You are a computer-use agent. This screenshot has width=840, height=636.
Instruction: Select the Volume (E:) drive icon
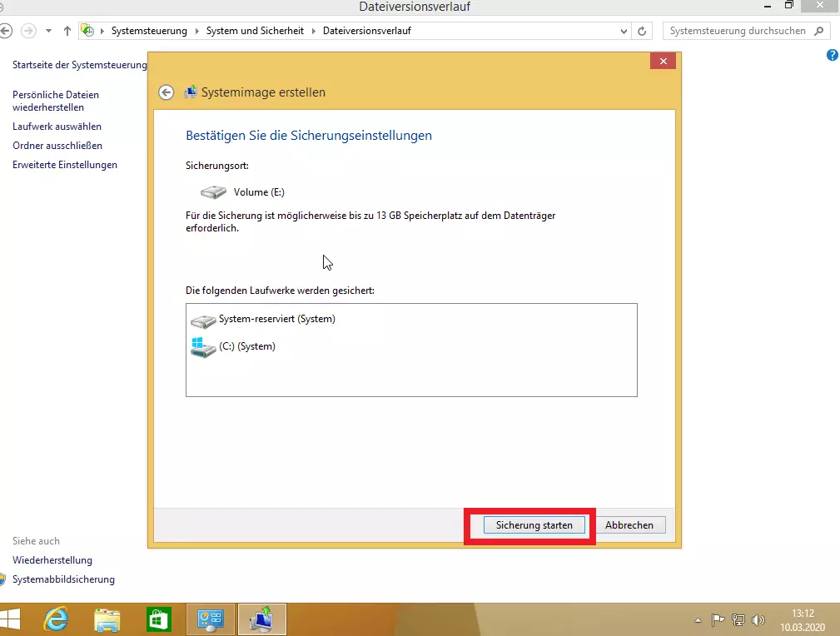[x=213, y=191]
